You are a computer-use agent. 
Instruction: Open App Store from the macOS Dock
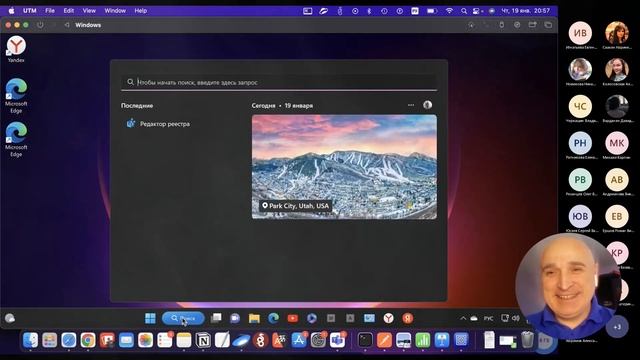[x=299, y=340]
